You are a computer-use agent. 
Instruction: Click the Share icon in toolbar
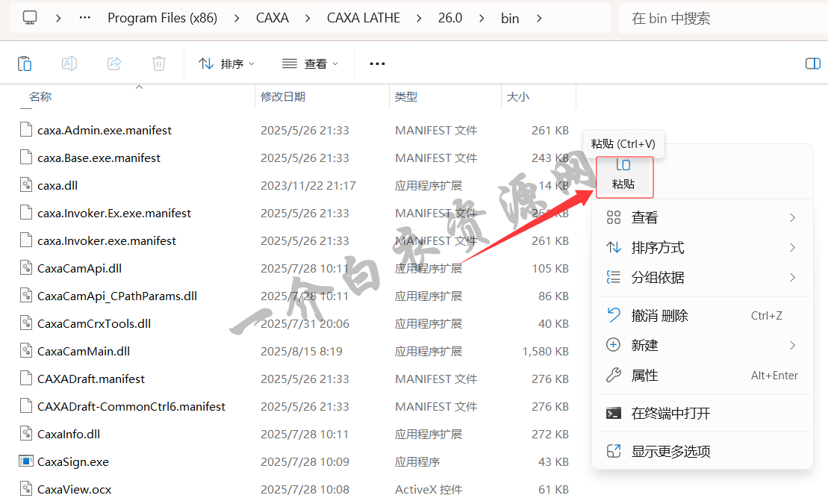click(114, 63)
